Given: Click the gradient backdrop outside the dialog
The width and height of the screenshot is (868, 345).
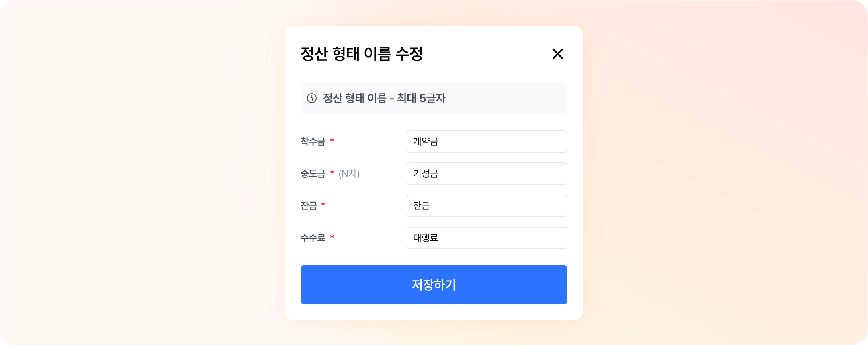Looking at the screenshot, I should coord(141,173).
